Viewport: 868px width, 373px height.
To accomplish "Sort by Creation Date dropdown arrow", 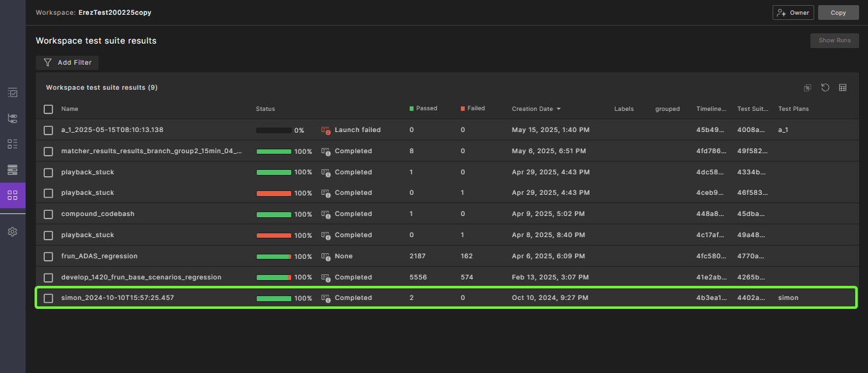I will (559, 109).
